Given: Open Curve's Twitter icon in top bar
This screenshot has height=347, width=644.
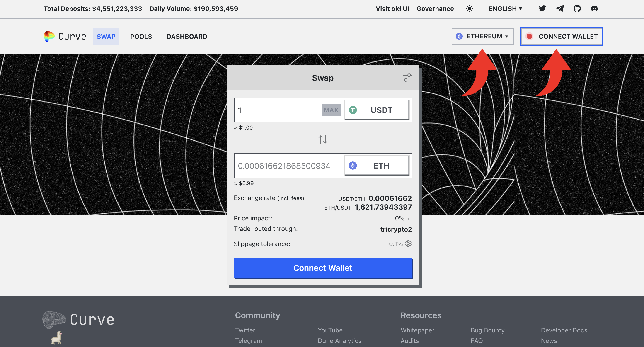Looking at the screenshot, I should [542, 9].
